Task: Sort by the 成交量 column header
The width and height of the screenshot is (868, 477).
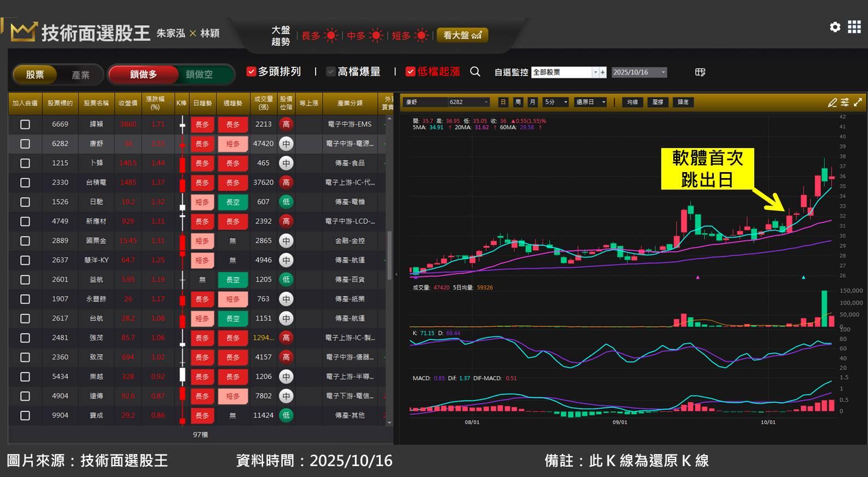Action: [263, 103]
